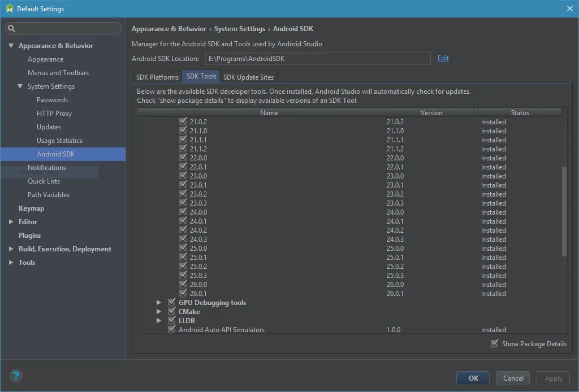Select the 23.0.0 row name text

[x=198, y=176]
